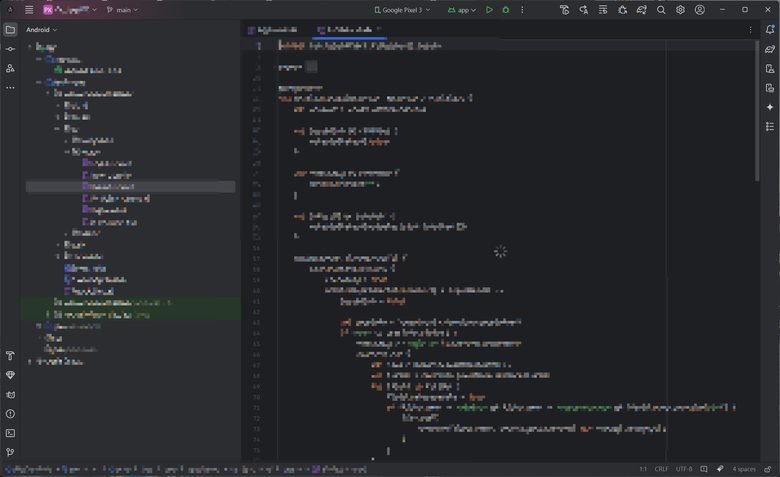Change CRLF line separator setting
Image resolution: width=780 pixels, height=477 pixels.
pyautogui.click(x=661, y=469)
